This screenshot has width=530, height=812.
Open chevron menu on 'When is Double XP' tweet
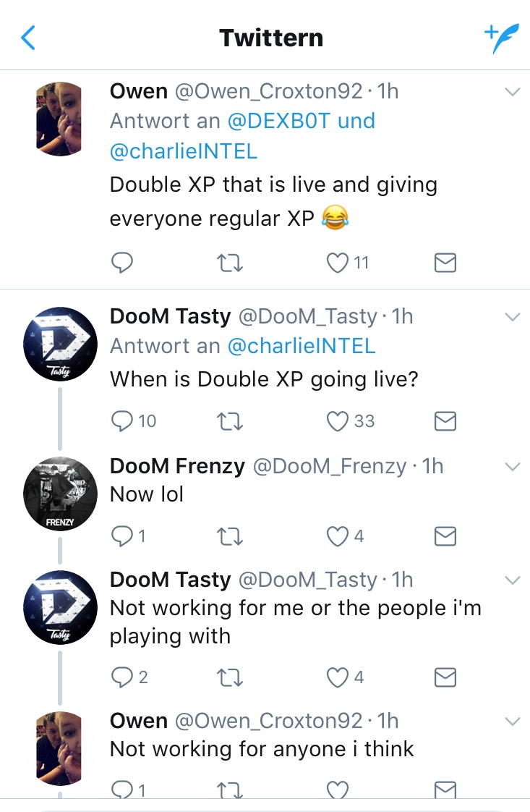point(512,317)
